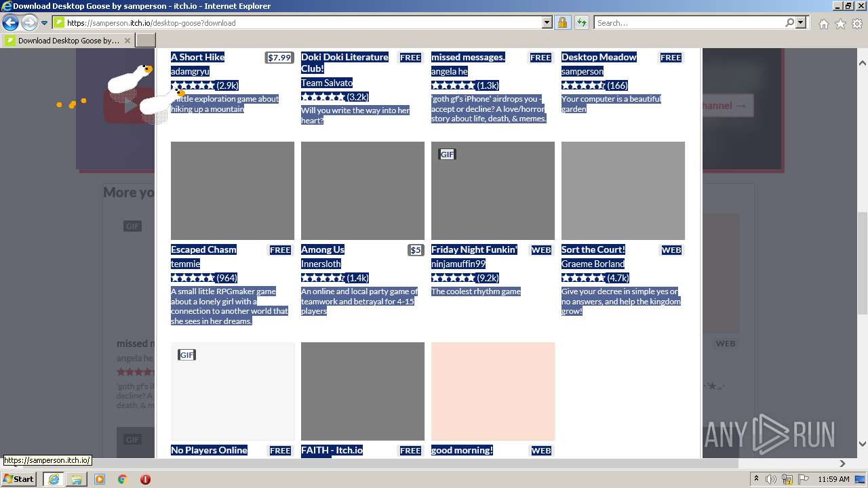Open ninjamuffin99 author link
Screen dimensions: 868x488
(458, 264)
